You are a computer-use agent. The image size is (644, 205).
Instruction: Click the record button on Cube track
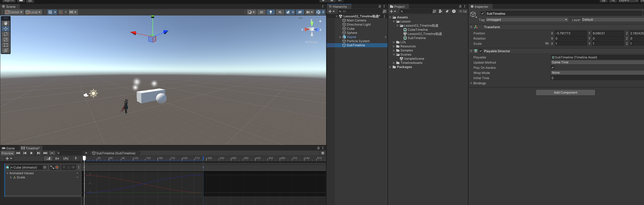coord(57,167)
